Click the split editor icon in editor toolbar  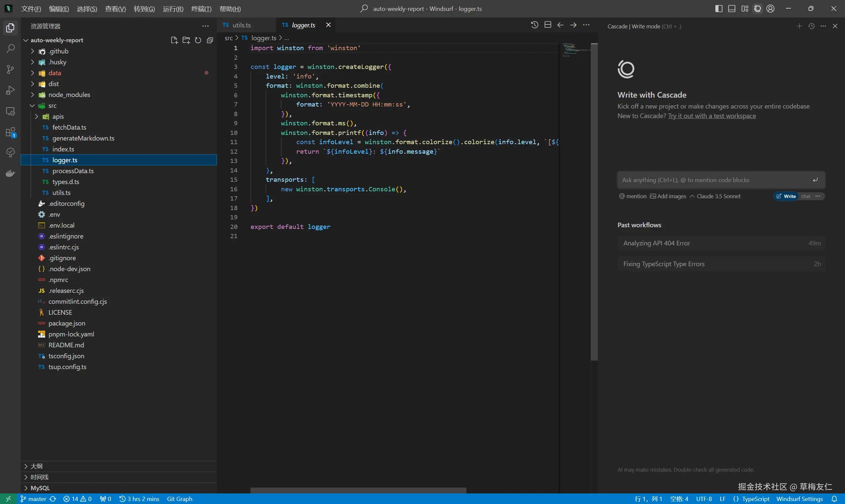click(x=547, y=25)
